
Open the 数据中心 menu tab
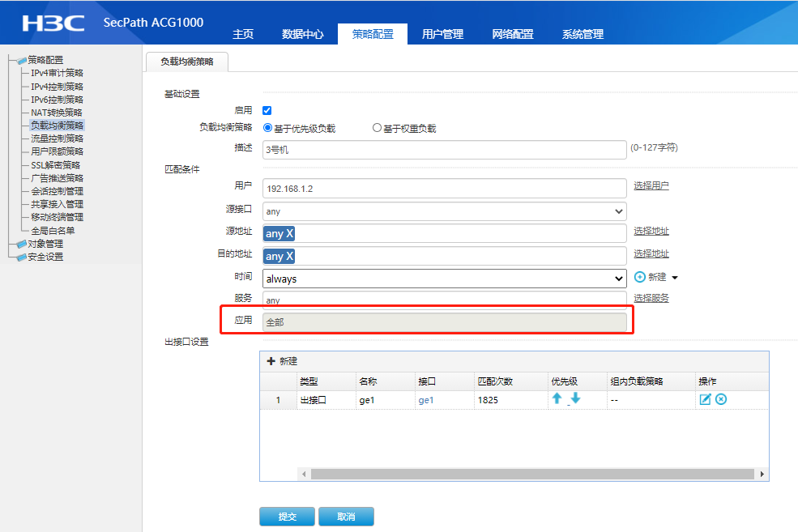303,34
